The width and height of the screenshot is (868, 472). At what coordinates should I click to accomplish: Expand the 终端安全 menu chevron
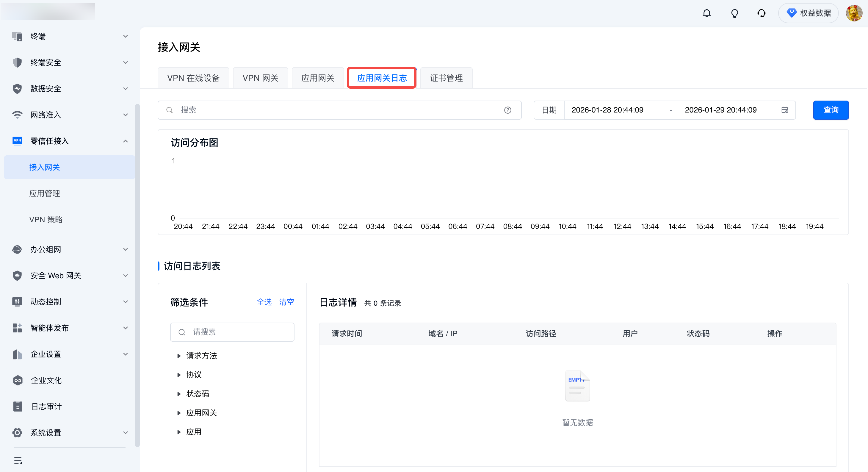point(125,63)
